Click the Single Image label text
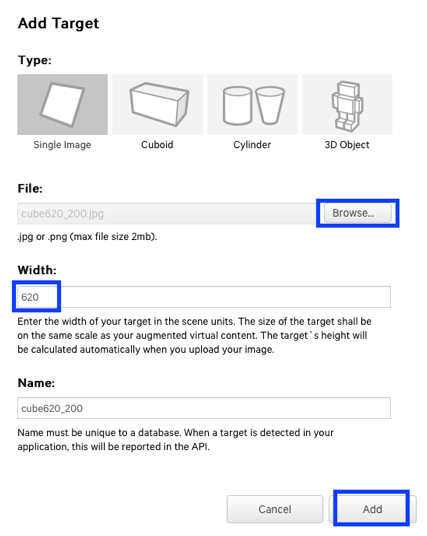The width and height of the screenshot is (427, 536). point(62,145)
